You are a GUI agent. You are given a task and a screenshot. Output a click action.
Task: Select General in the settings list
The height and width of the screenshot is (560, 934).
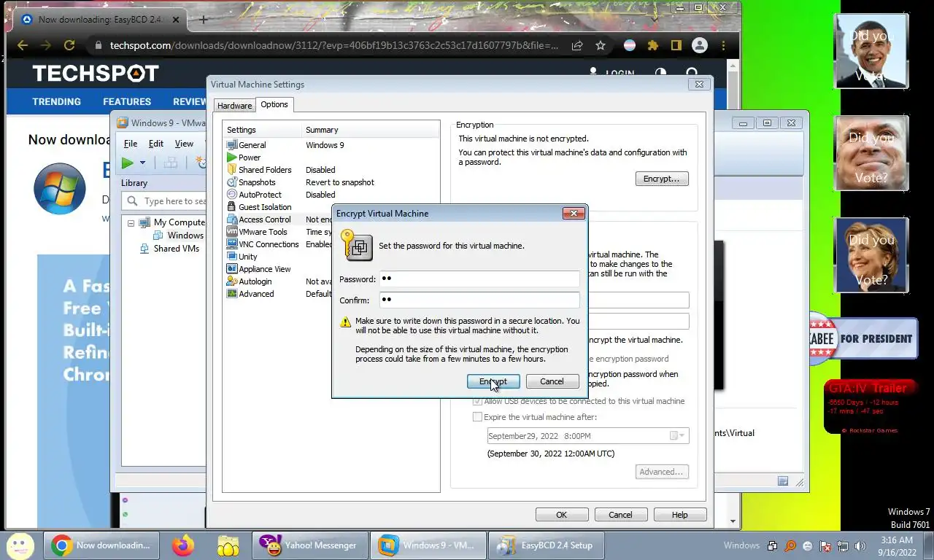tap(252, 145)
